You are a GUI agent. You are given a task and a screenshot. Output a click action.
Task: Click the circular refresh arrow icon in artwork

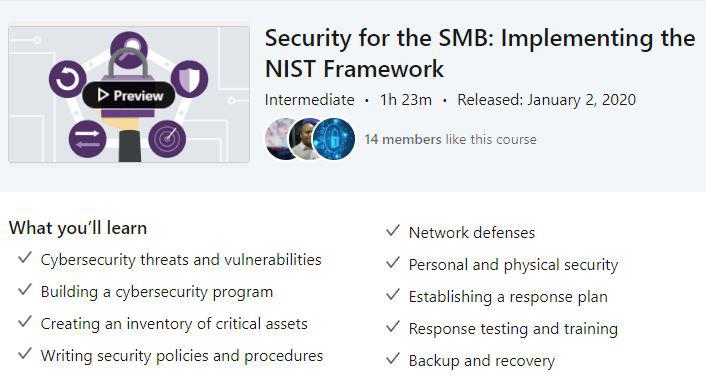[68, 79]
